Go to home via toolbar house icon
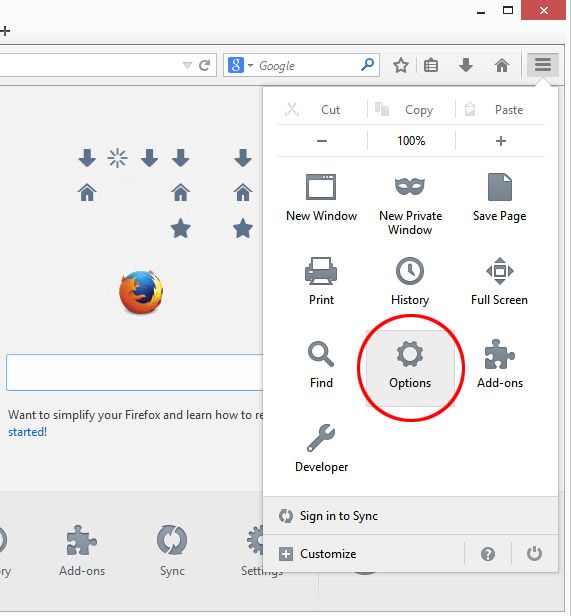Image resolution: width=571 pixels, height=616 pixels. [502, 65]
